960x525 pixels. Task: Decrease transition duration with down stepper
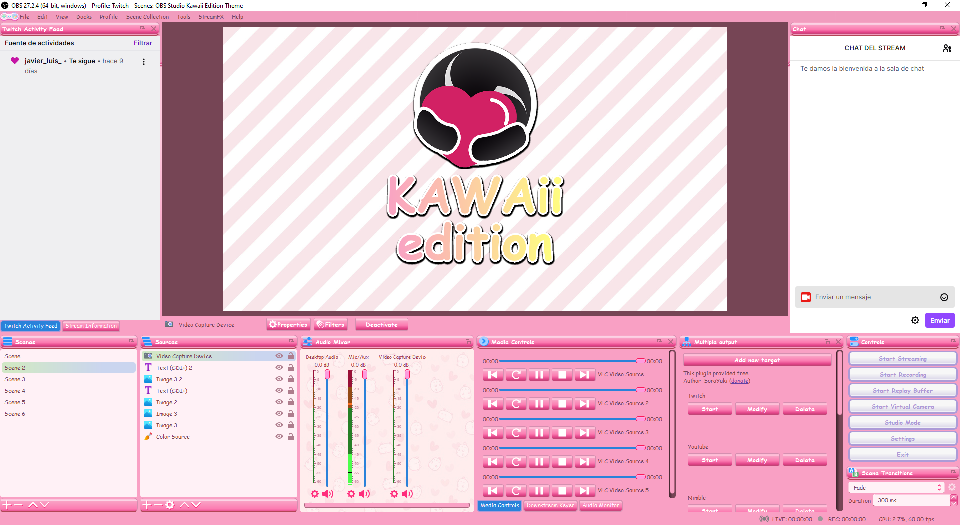[952, 502]
